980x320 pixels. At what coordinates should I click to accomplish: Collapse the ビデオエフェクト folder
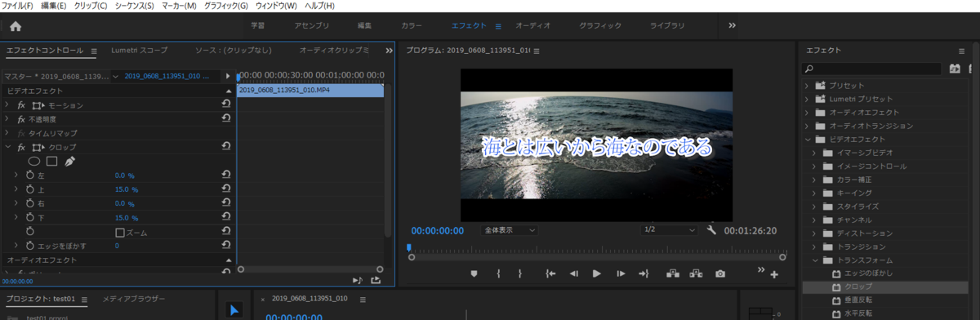click(x=807, y=139)
